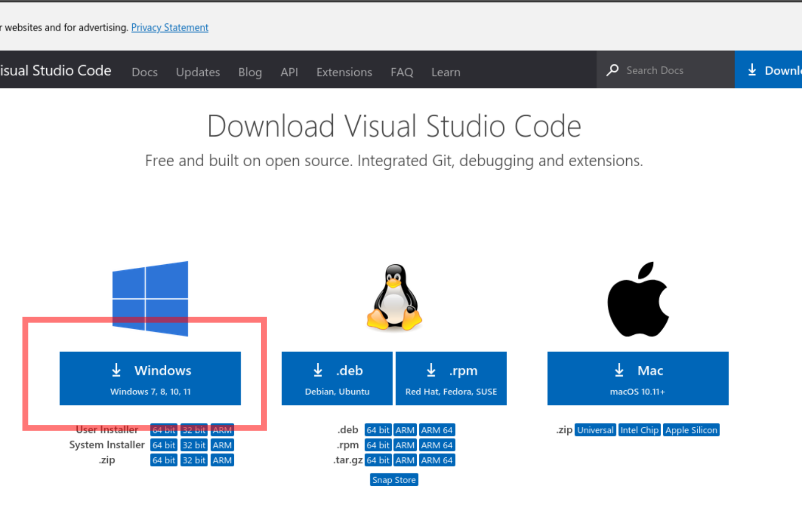802x532 pixels.
Task: Open the FAQ menu item
Action: [x=402, y=72]
